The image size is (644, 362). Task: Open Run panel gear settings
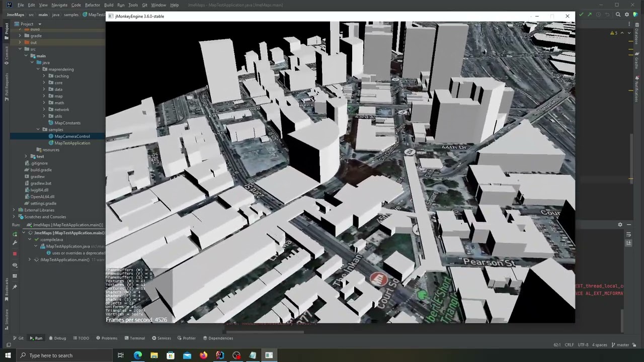click(620, 225)
